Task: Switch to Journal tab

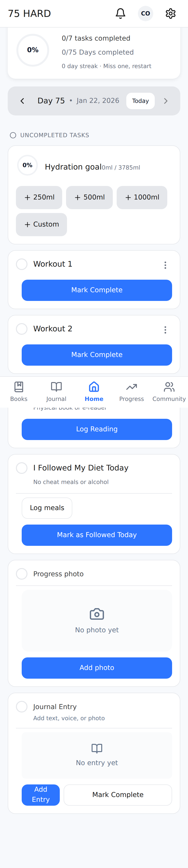Action: click(56, 391)
